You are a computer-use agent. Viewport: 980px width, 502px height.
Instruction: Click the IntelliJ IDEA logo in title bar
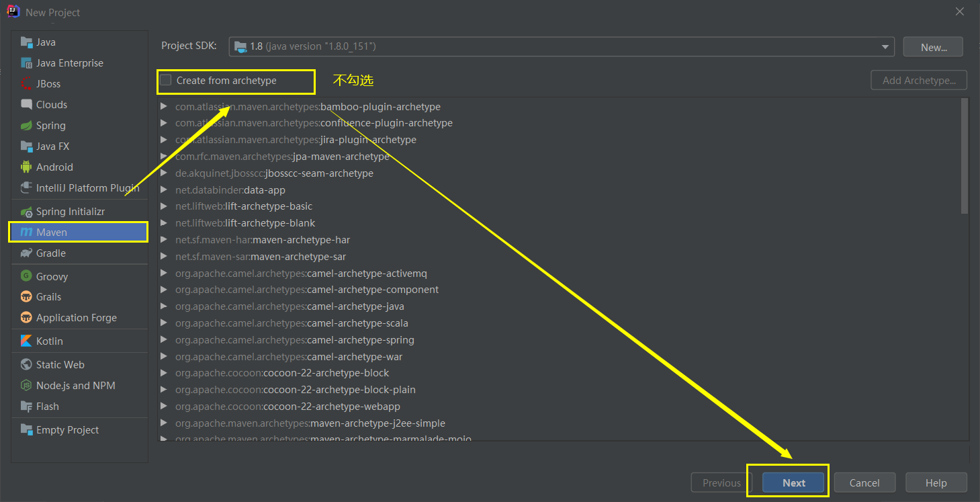click(x=13, y=12)
